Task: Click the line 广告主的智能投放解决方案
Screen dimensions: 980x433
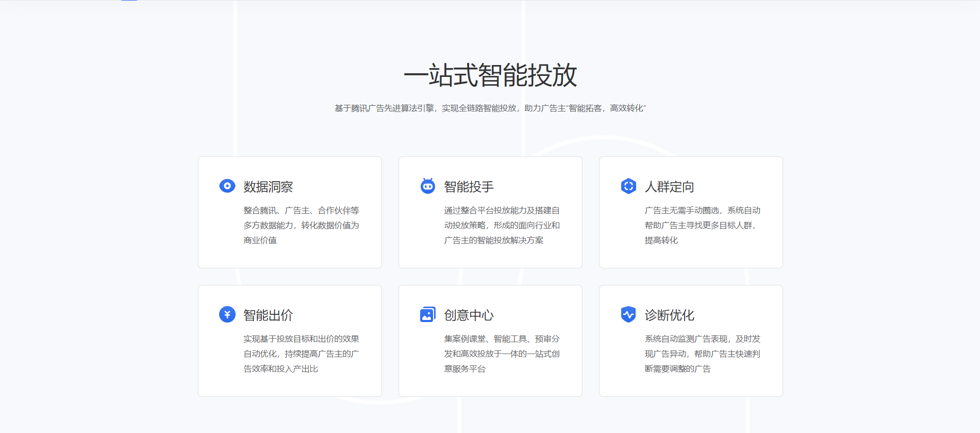Action: 493,240
